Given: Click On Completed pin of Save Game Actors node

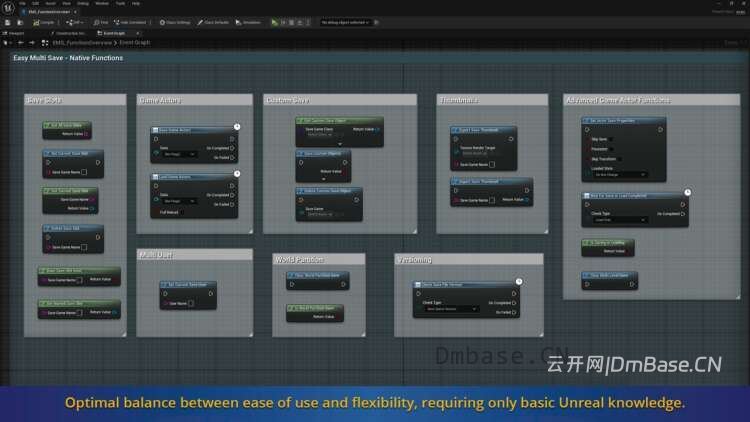Looking at the screenshot, I should pyautogui.click(x=232, y=148).
